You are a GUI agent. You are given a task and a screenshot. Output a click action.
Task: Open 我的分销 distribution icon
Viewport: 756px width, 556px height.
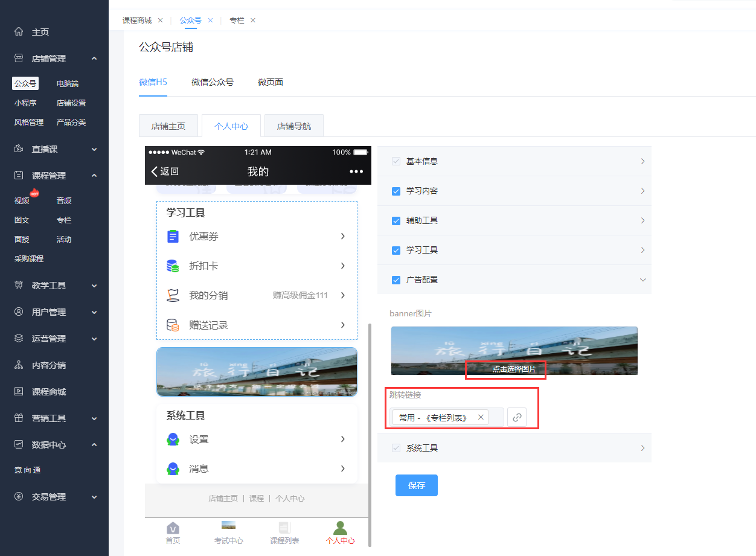coord(173,295)
